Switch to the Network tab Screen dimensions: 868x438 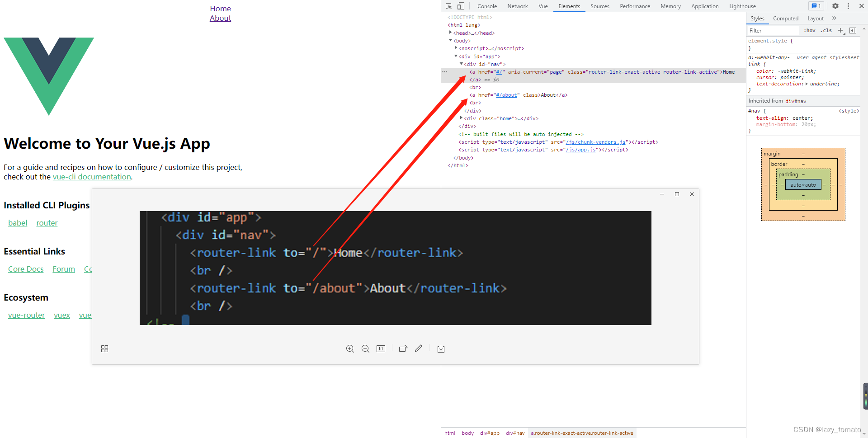pyautogui.click(x=518, y=6)
